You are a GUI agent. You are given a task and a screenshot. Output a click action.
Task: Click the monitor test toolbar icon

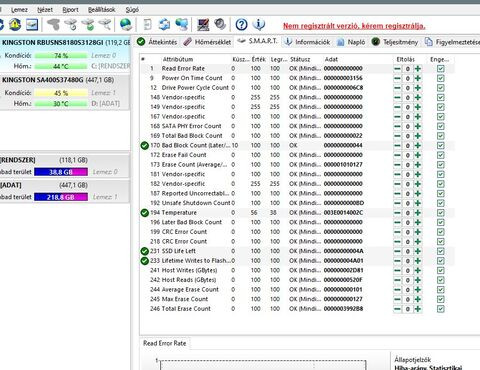pyautogui.click(x=203, y=25)
